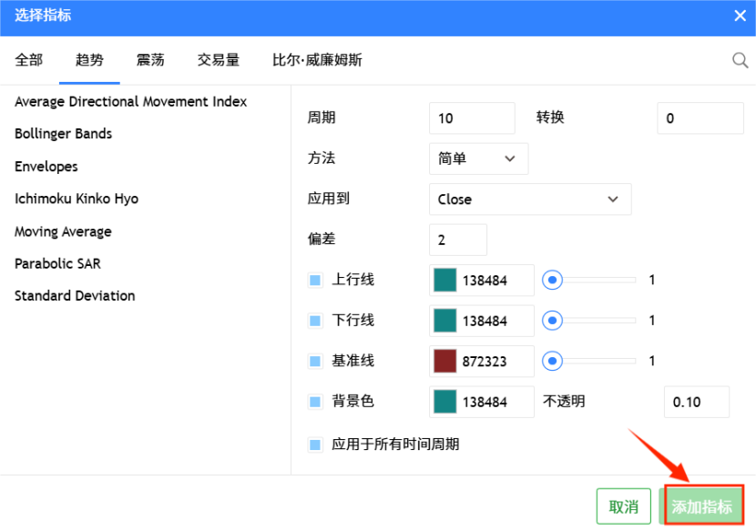
Task: Click the 取消 button
Action: [x=624, y=506]
